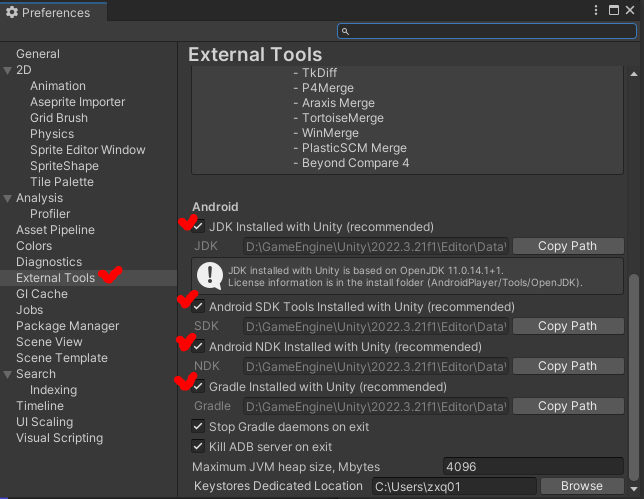Collapse the Analysis category
Image resolution: width=644 pixels, height=499 pixels.
[x=7, y=199]
